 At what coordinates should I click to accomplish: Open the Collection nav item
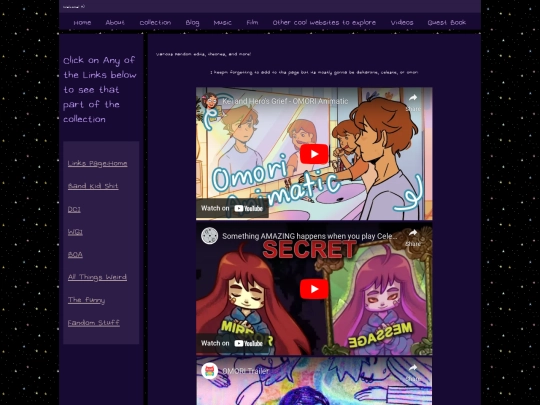pos(155,22)
